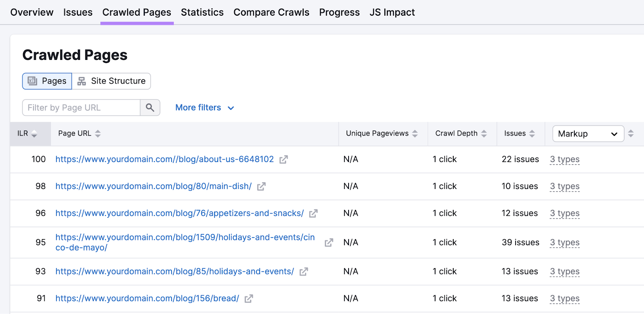Open main-dish page external link icon

[261, 187]
